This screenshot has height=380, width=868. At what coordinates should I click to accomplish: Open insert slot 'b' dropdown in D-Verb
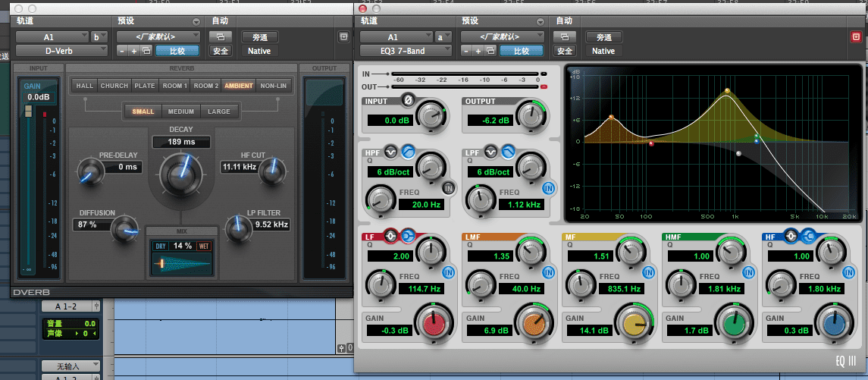[99, 37]
